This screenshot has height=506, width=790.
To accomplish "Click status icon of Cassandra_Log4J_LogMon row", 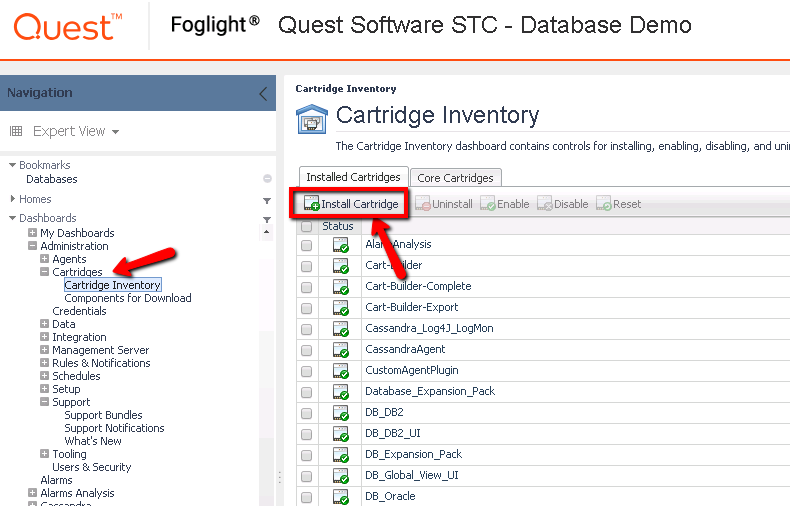I will [341, 329].
